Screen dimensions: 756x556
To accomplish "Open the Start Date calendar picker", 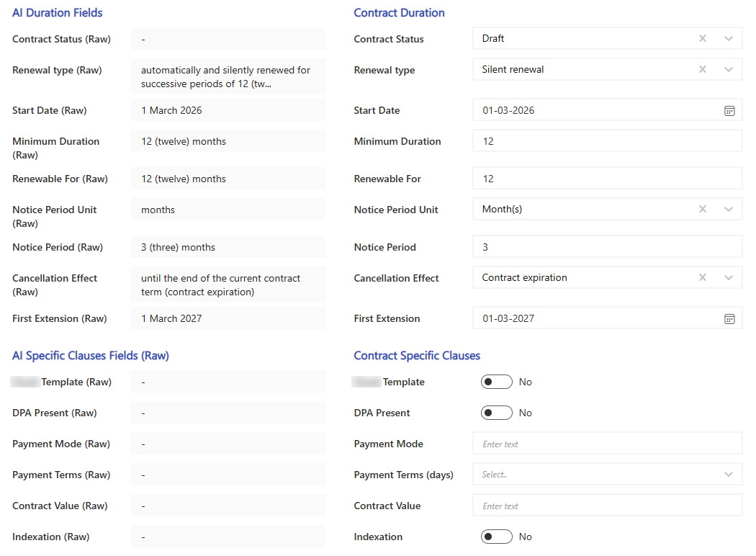I will click(x=729, y=111).
